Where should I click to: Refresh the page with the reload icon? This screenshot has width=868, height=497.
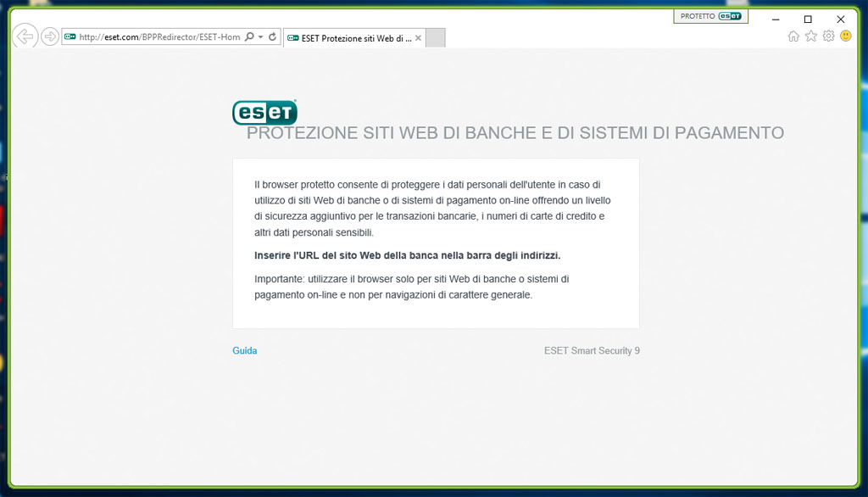(272, 37)
